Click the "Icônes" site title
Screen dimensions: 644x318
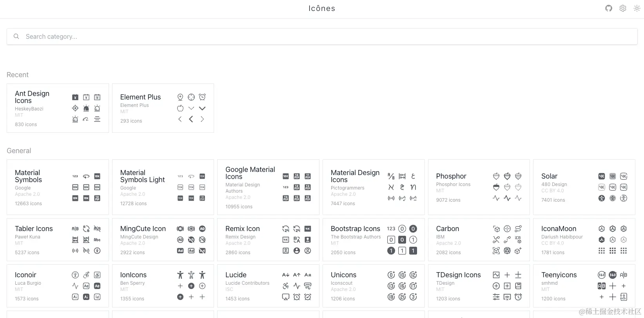point(322,9)
